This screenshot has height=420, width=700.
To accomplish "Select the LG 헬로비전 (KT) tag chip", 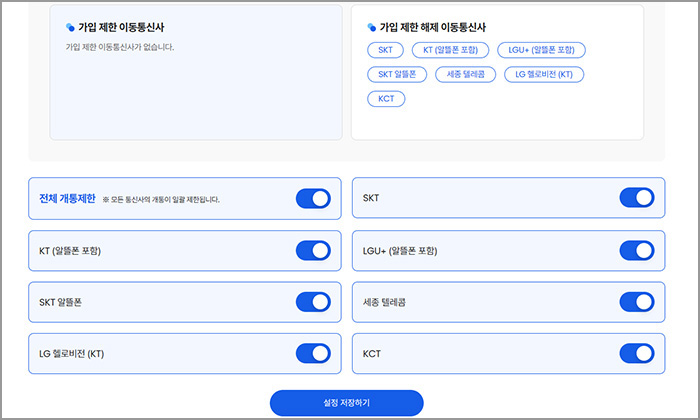I will click(544, 75).
